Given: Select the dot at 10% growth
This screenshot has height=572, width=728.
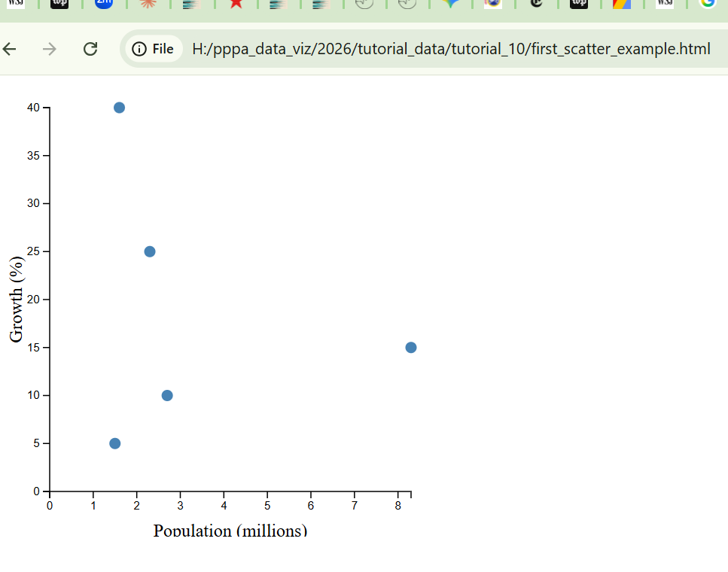Looking at the screenshot, I should tap(167, 395).
